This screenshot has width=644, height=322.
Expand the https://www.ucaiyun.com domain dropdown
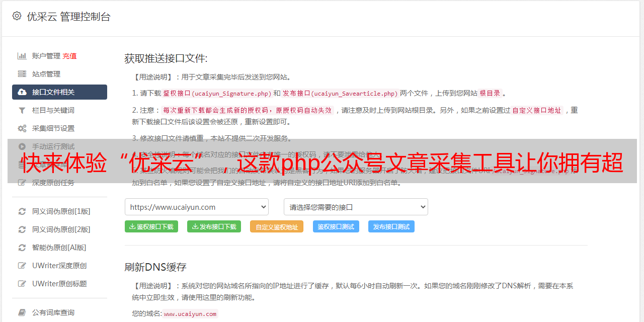pyautogui.click(x=197, y=207)
